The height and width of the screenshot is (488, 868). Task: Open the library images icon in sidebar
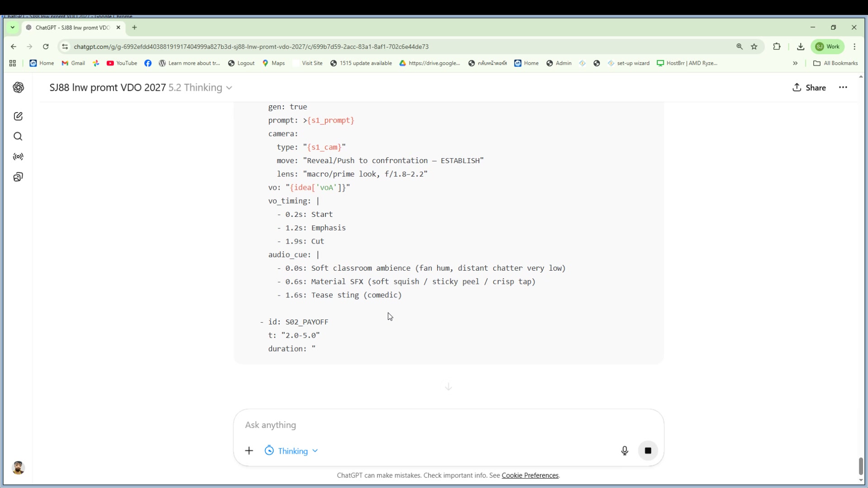pos(18,177)
